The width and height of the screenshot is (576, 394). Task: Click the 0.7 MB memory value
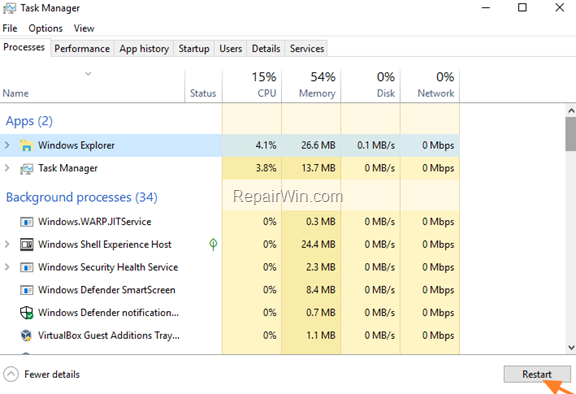pyautogui.click(x=321, y=313)
